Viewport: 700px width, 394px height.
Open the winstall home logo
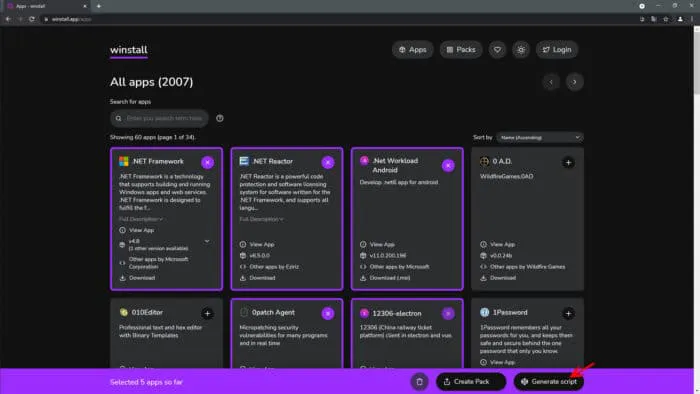tap(129, 50)
